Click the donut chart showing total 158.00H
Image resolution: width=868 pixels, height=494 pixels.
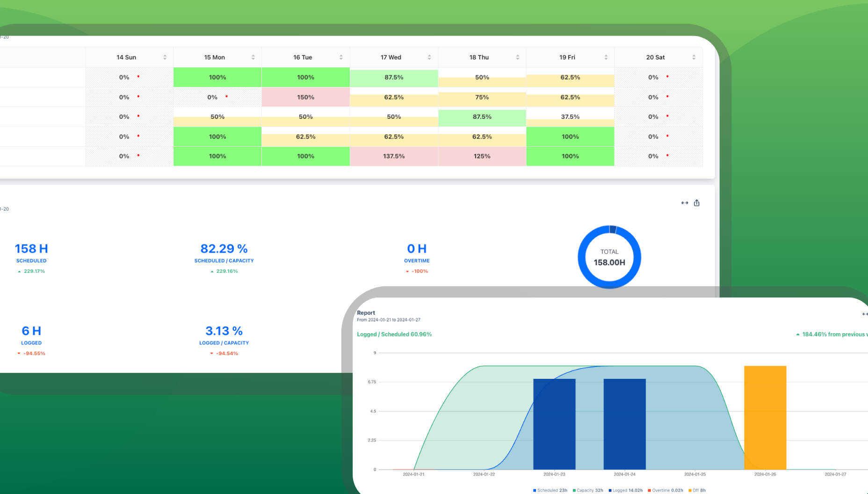pyautogui.click(x=609, y=257)
